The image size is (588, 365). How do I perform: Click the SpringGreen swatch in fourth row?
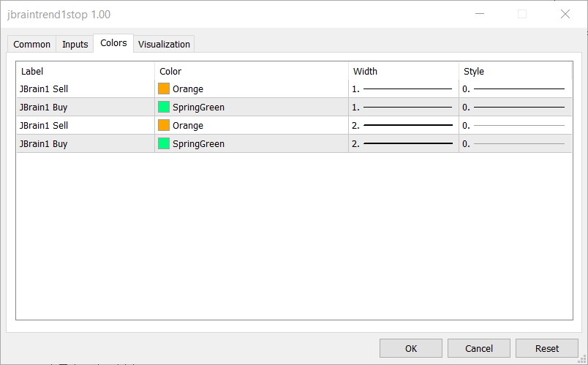(164, 143)
